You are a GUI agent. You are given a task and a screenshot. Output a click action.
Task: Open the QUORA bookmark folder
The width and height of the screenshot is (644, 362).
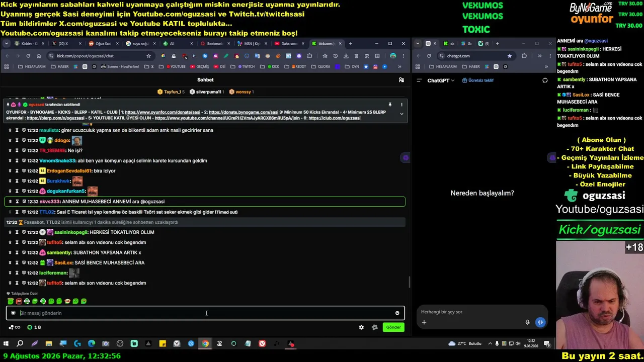[320, 66]
